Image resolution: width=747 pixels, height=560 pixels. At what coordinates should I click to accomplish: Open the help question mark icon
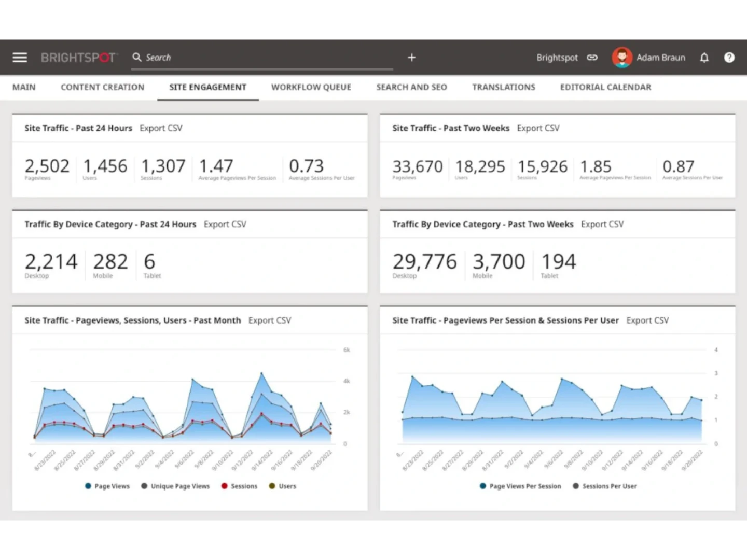(x=729, y=58)
